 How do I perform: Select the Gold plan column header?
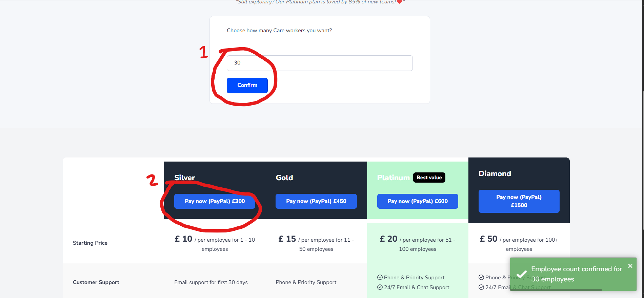pos(284,177)
